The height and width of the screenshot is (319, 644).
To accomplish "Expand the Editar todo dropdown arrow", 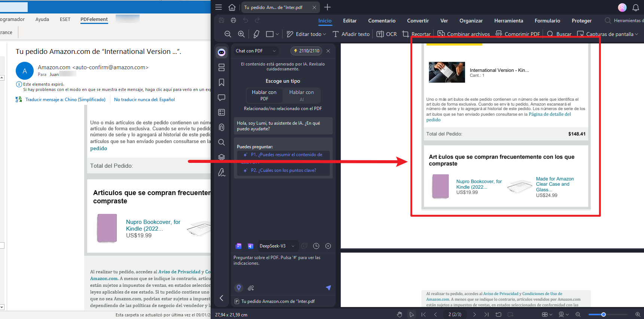I will 324,34.
